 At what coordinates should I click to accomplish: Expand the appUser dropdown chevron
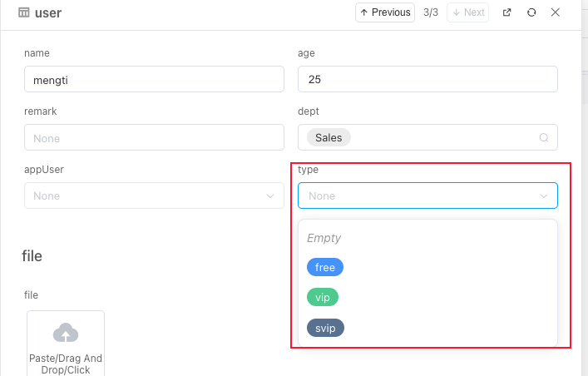point(270,196)
